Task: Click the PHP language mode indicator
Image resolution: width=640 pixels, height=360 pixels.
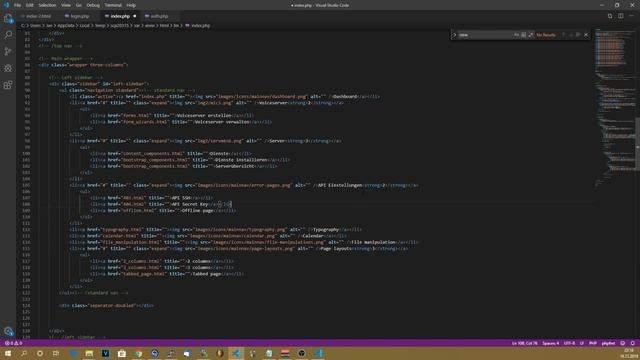Action: [593, 343]
